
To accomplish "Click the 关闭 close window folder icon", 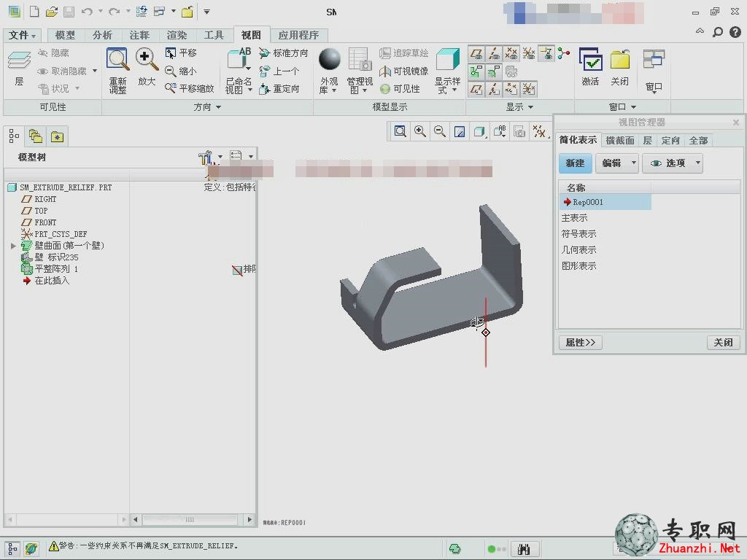I will coord(620,67).
